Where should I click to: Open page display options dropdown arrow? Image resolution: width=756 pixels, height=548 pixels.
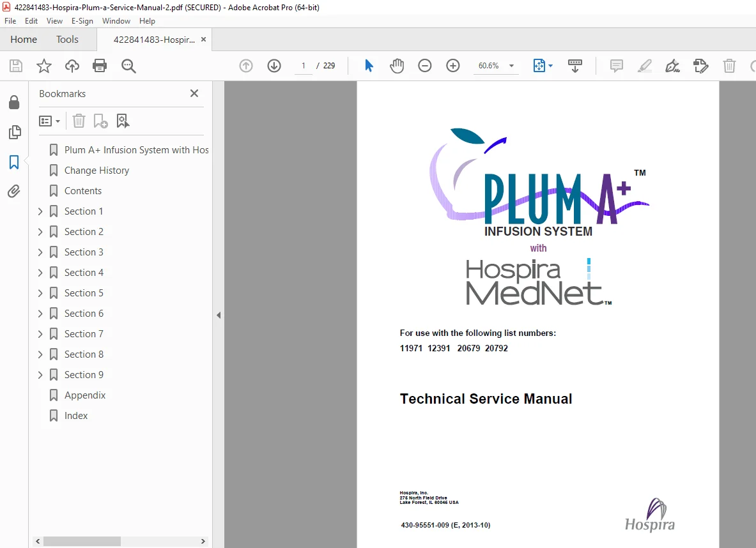click(x=551, y=66)
